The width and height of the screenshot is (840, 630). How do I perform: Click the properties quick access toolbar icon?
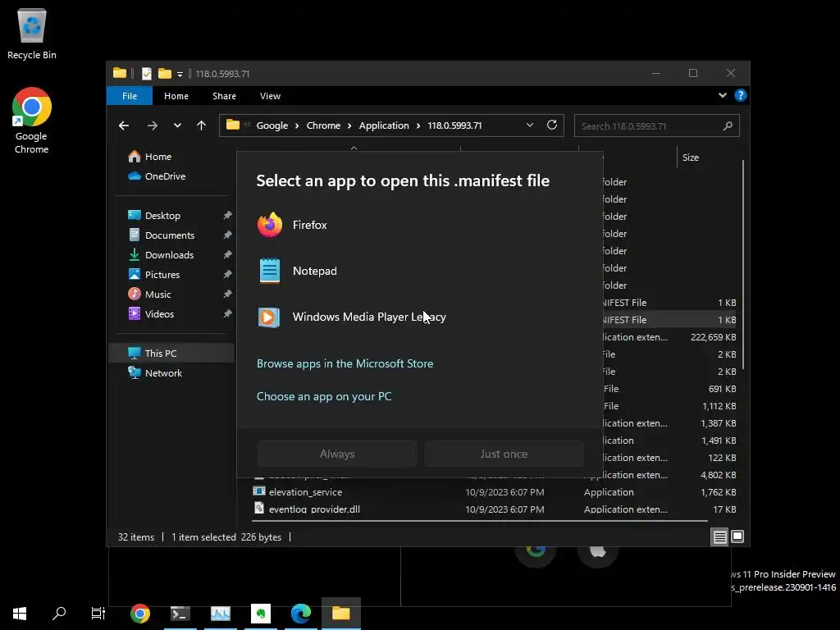pyautogui.click(x=146, y=73)
